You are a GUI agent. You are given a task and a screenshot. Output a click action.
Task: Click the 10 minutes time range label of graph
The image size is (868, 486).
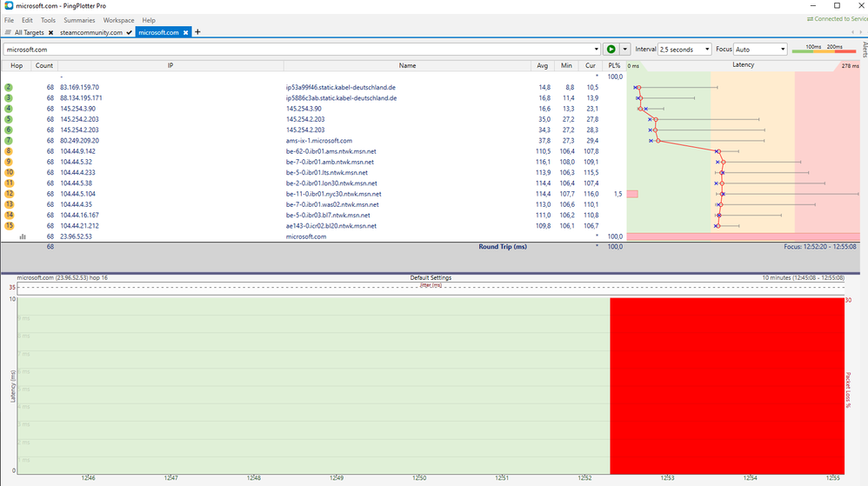click(804, 277)
